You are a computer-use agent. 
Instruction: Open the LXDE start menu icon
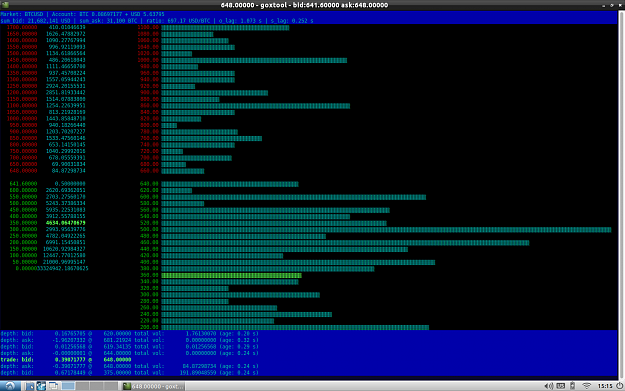(x=10, y=386)
